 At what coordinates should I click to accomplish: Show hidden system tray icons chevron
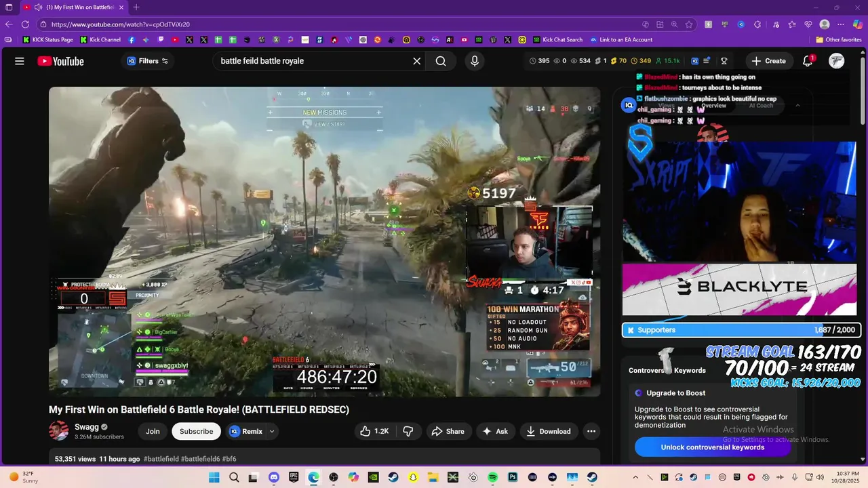[x=635, y=477]
